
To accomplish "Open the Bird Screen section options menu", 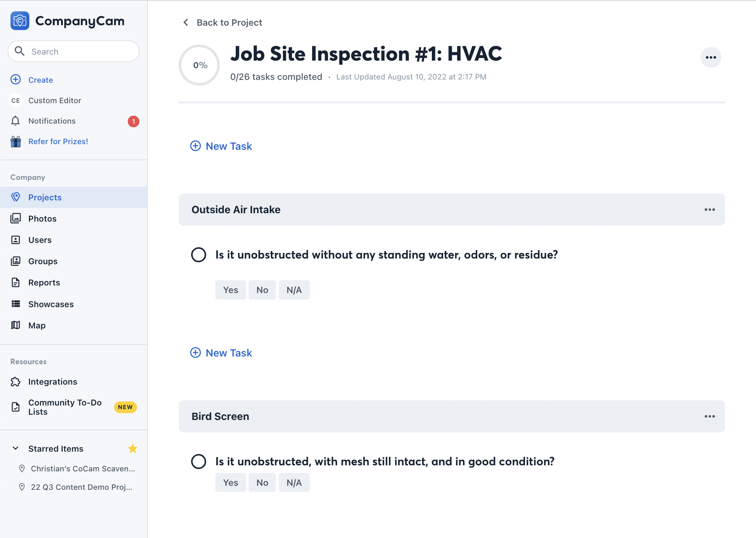I will [x=709, y=416].
